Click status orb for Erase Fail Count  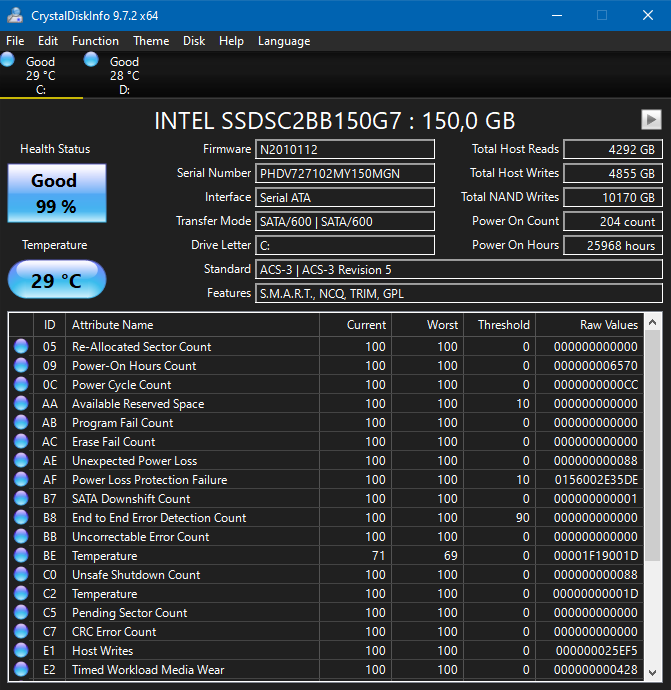point(21,441)
